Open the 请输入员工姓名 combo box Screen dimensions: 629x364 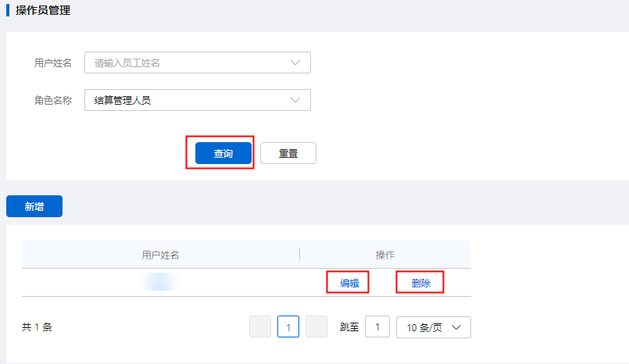(198, 62)
